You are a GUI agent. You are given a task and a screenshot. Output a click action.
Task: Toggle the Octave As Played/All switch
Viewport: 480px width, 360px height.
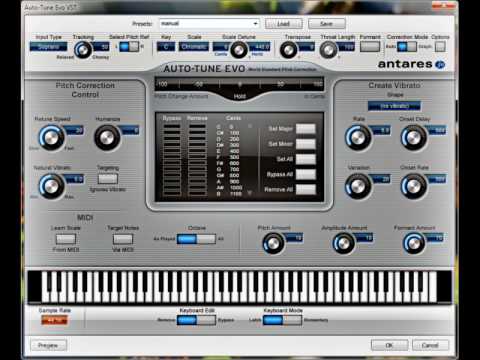196,239
